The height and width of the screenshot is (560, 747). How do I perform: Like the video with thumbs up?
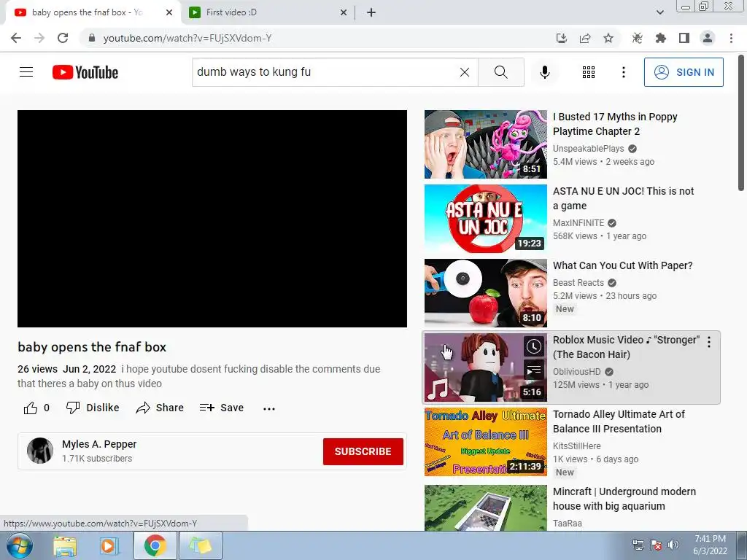[x=36, y=408]
